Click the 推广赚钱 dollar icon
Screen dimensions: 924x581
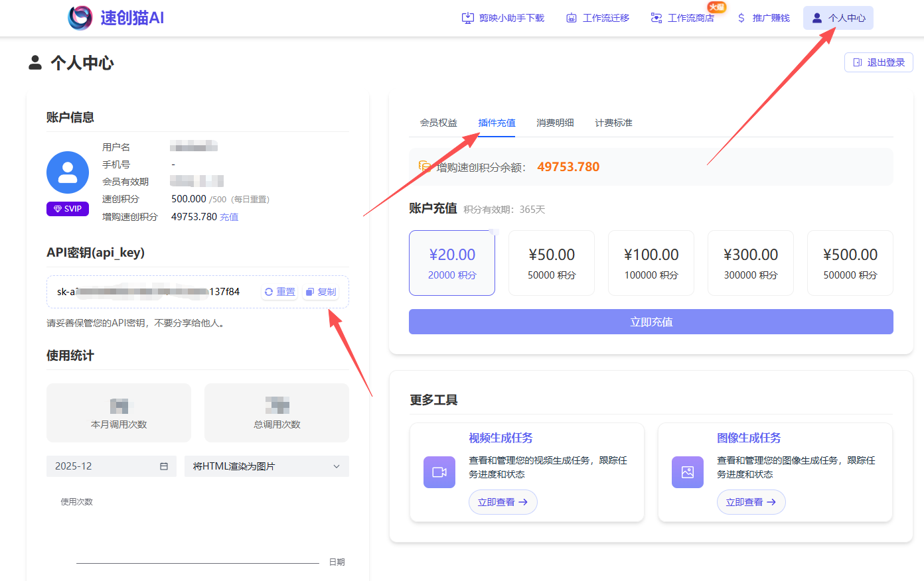(x=740, y=18)
